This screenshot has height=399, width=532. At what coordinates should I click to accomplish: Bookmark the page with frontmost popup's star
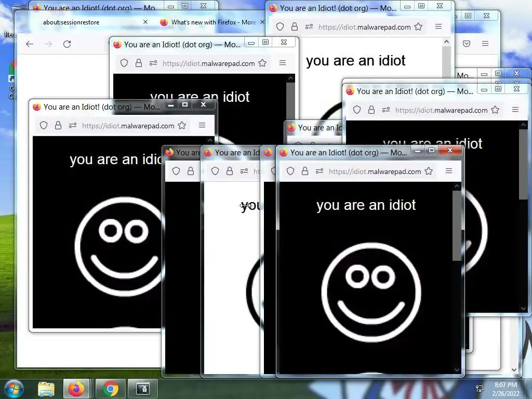[429, 171]
